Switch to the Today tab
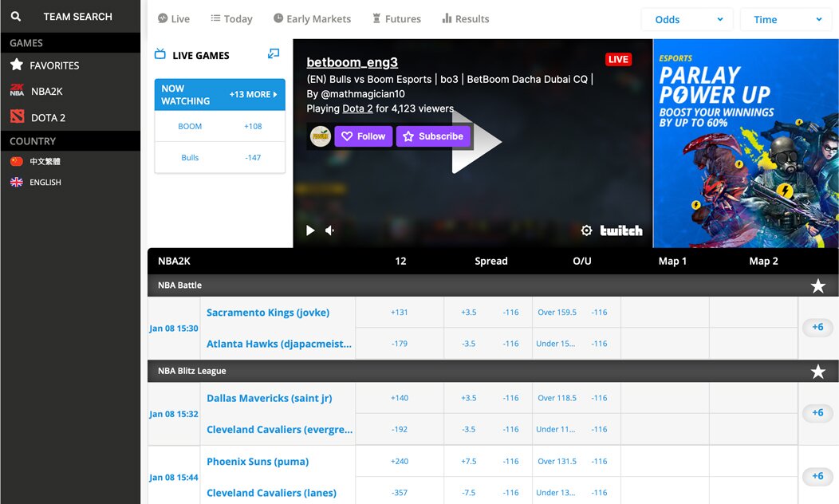The width and height of the screenshot is (839, 504). (x=232, y=18)
